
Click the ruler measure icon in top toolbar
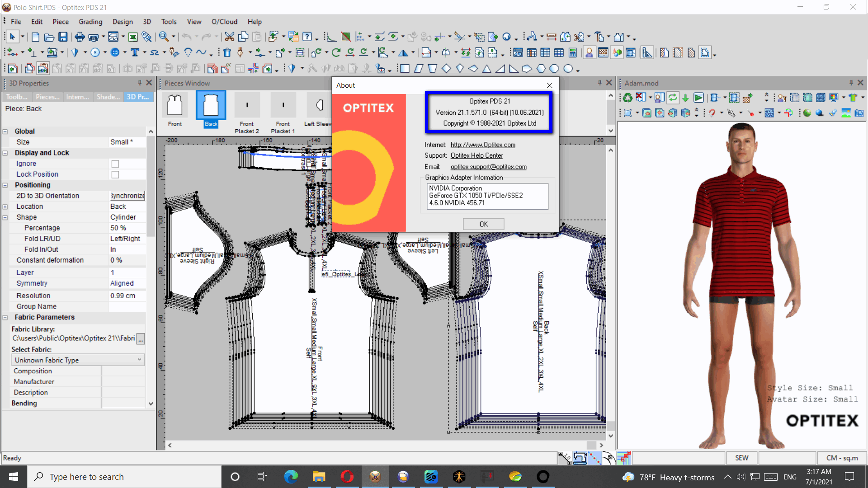[552, 37]
